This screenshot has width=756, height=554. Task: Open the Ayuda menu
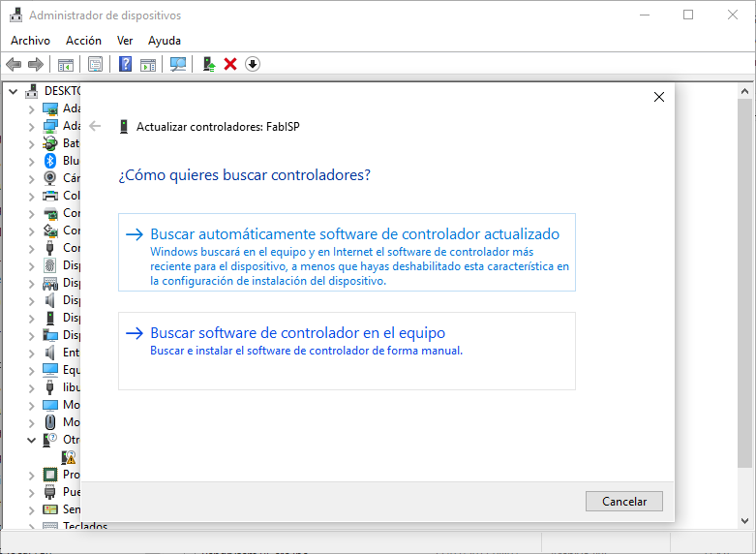[x=165, y=41]
